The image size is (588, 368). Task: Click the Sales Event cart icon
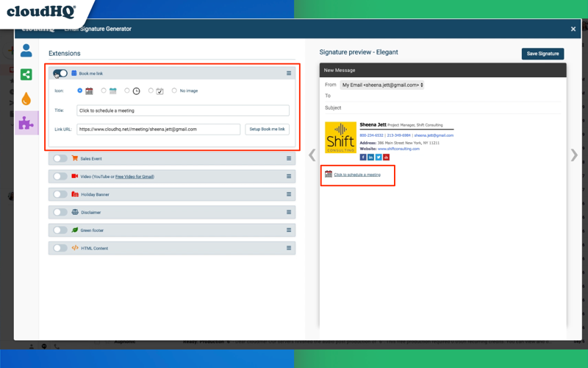click(x=75, y=158)
